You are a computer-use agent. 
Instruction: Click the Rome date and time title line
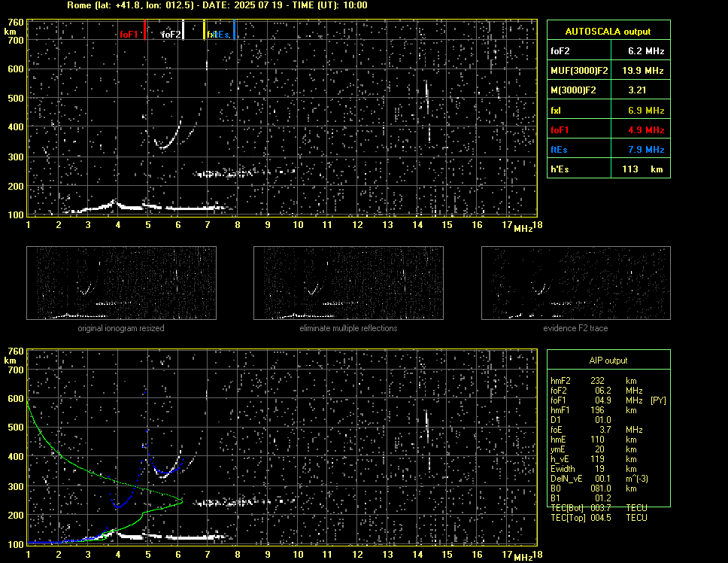click(x=217, y=5)
